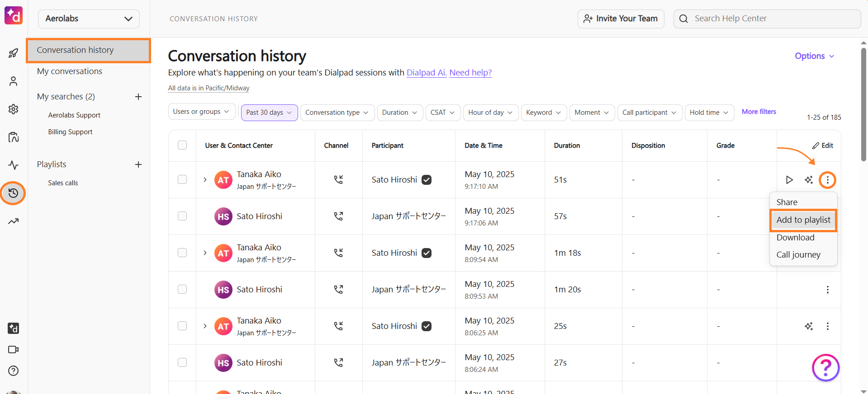Image resolution: width=868 pixels, height=394 pixels.
Task: Open the person profile sidebar icon
Action: tap(14, 81)
